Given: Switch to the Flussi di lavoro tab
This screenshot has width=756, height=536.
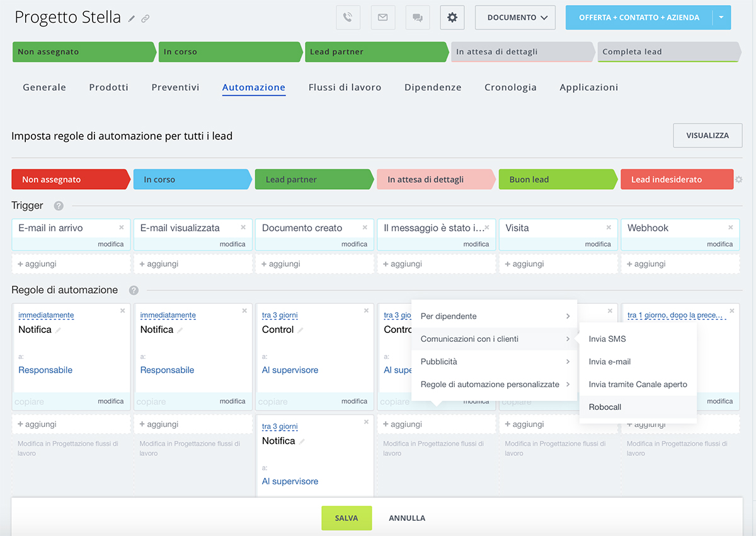Looking at the screenshot, I should (x=345, y=88).
